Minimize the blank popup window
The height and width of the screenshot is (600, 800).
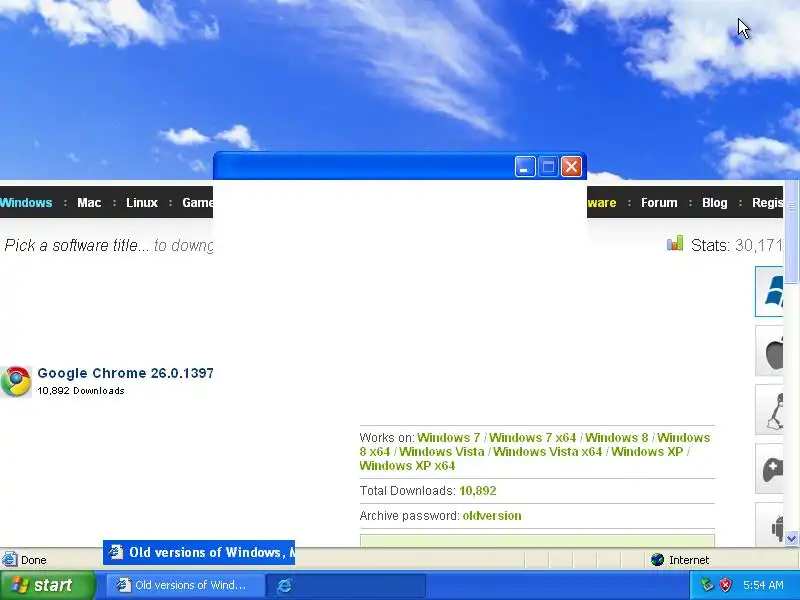click(x=524, y=166)
